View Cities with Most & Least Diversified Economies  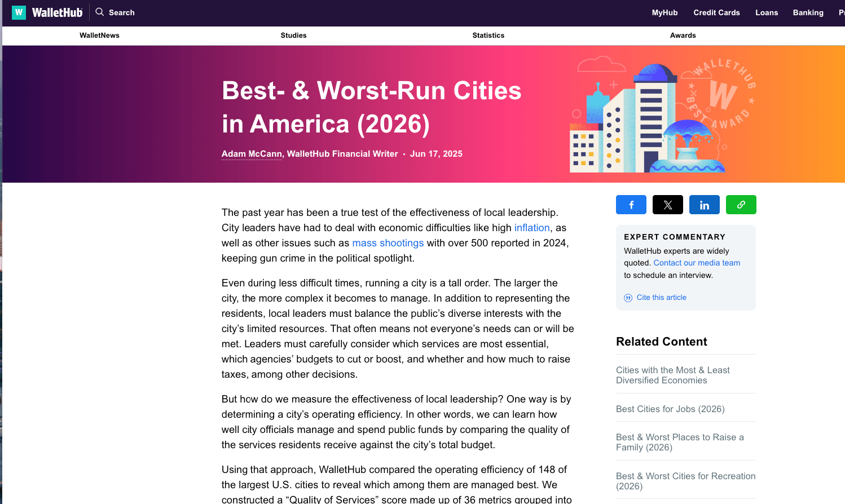pyautogui.click(x=673, y=375)
